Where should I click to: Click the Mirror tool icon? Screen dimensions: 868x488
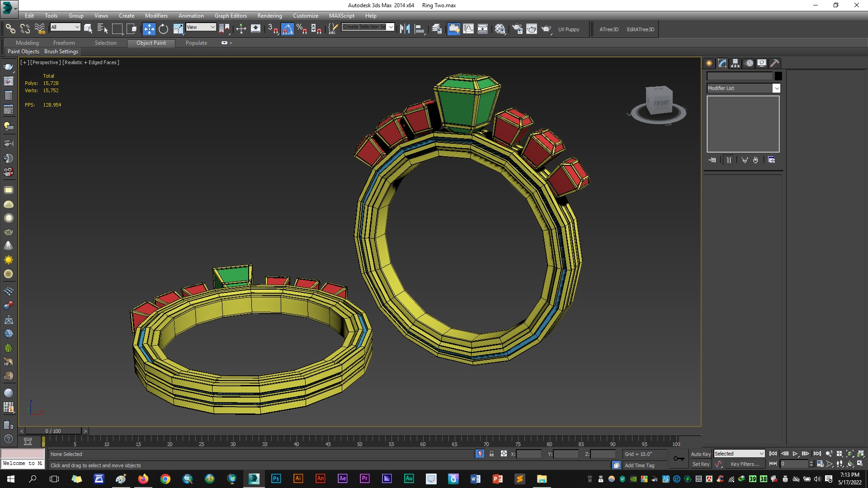click(x=405, y=29)
